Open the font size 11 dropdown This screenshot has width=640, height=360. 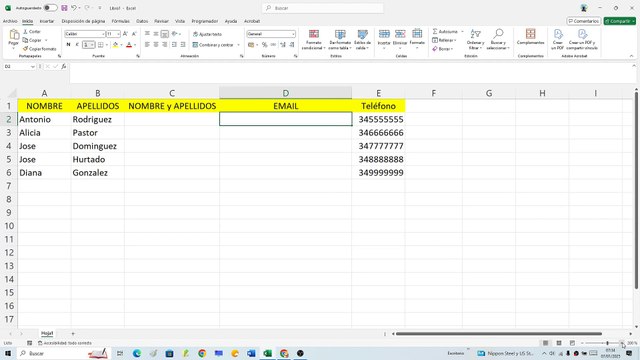pos(118,34)
